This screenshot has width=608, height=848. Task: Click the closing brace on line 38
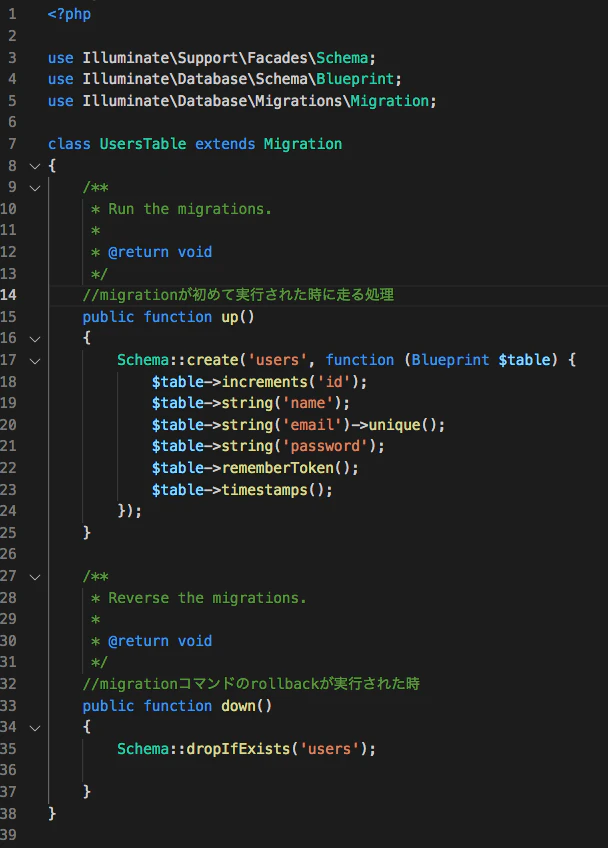(52, 813)
